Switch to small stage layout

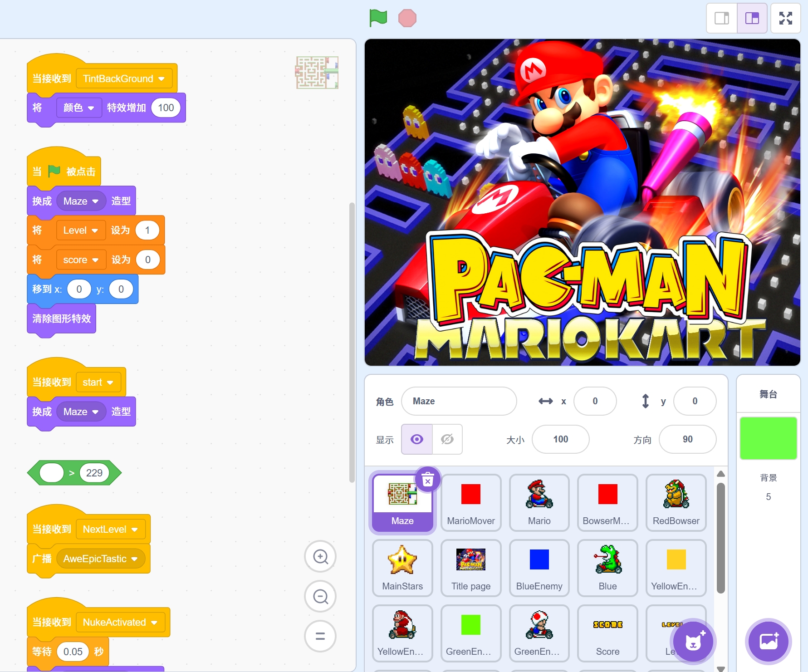pyautogui.click(x=722, y=18)
